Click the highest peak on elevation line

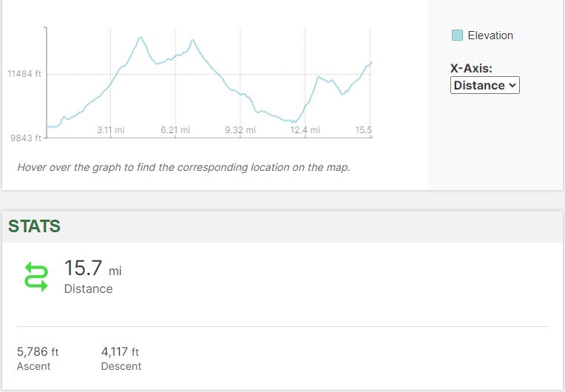(x=141, y=37)
